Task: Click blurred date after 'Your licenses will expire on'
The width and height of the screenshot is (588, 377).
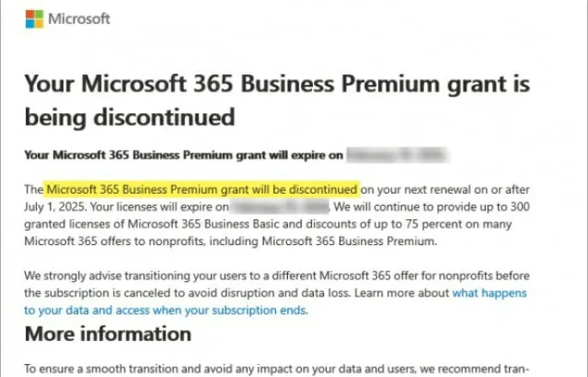Action: coord(279,206)
